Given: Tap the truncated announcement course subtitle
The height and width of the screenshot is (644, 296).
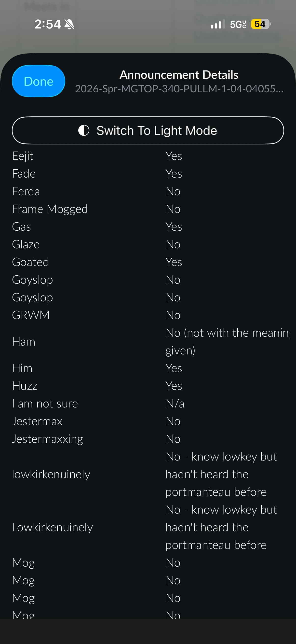Looking at the screenshot, I should point(179,89).
